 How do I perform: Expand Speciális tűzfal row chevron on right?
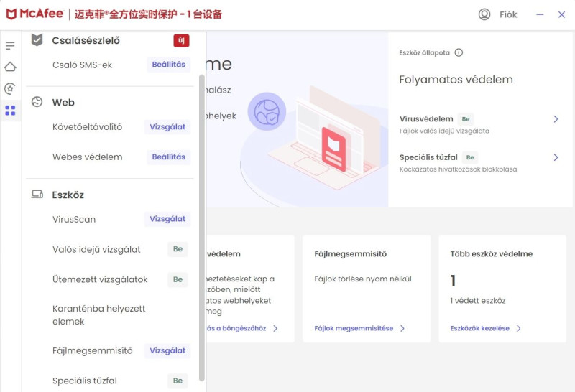tap(556, 157)
